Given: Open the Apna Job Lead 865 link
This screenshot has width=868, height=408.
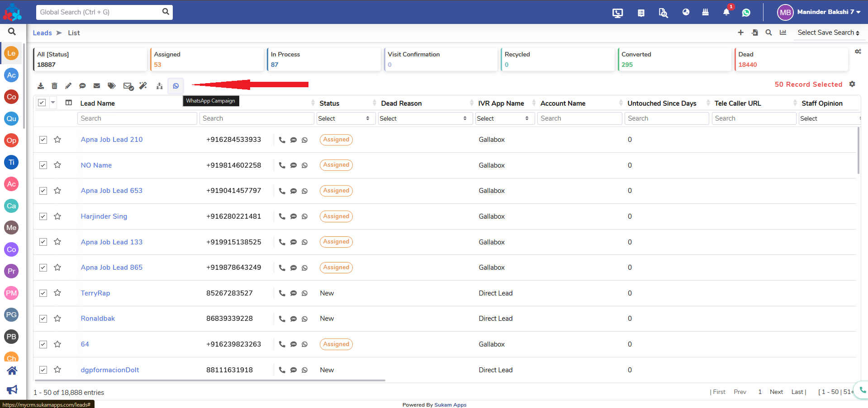Looking at the screenshot, I should (x=112, y=267).
